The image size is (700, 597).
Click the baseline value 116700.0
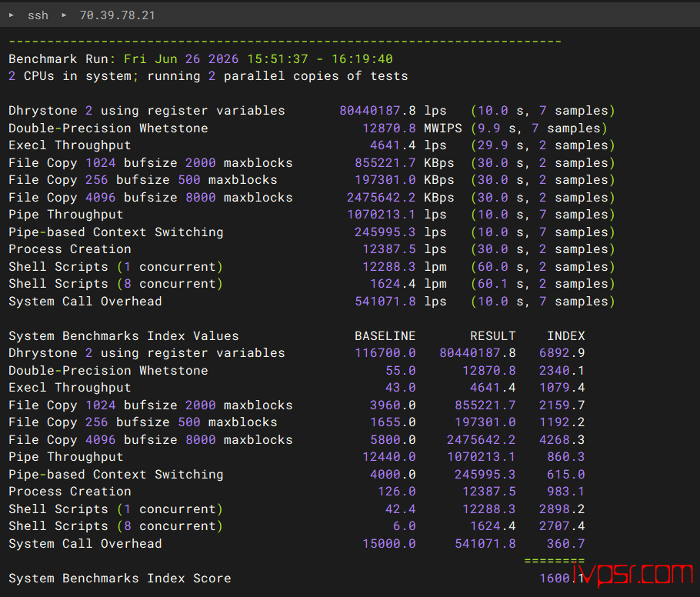[385, 353]
